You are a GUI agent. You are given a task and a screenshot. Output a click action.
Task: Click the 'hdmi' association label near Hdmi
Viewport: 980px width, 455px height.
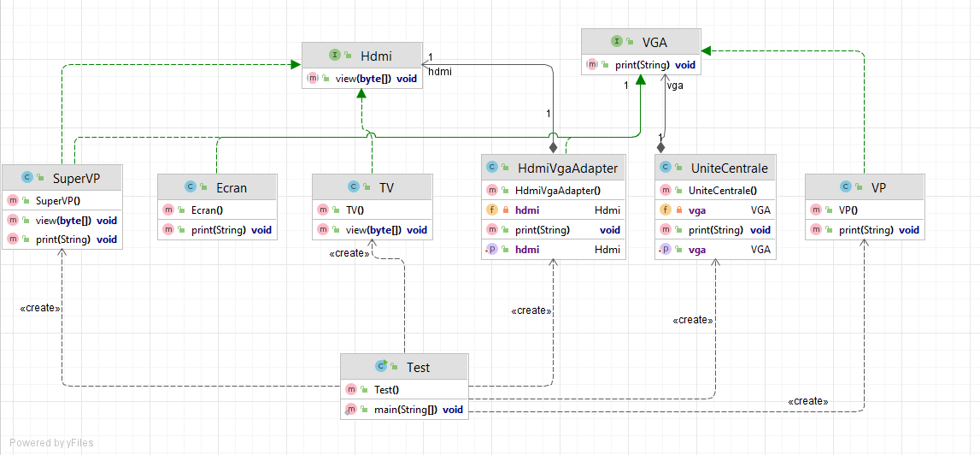point(439,71)
